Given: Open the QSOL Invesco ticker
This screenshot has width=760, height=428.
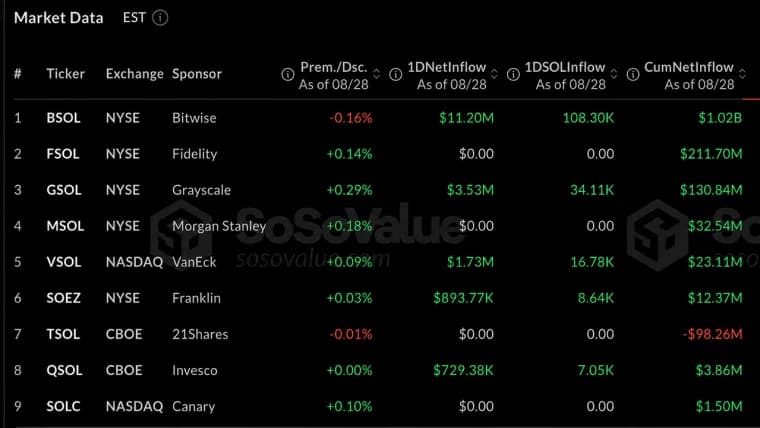Looking at the screenshot, I should [64, 370].
